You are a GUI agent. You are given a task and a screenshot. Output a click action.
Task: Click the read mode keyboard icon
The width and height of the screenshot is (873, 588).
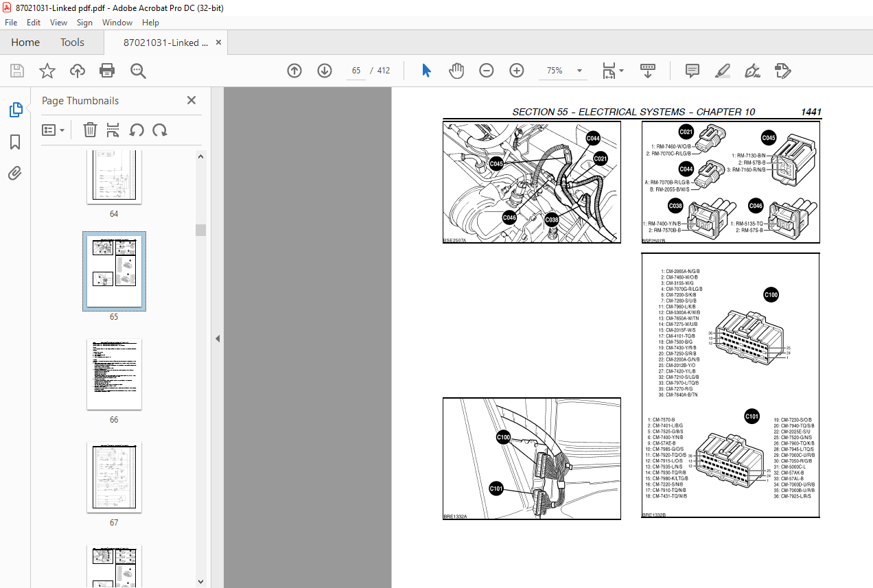pyautogui.click(x=648, y=71)
